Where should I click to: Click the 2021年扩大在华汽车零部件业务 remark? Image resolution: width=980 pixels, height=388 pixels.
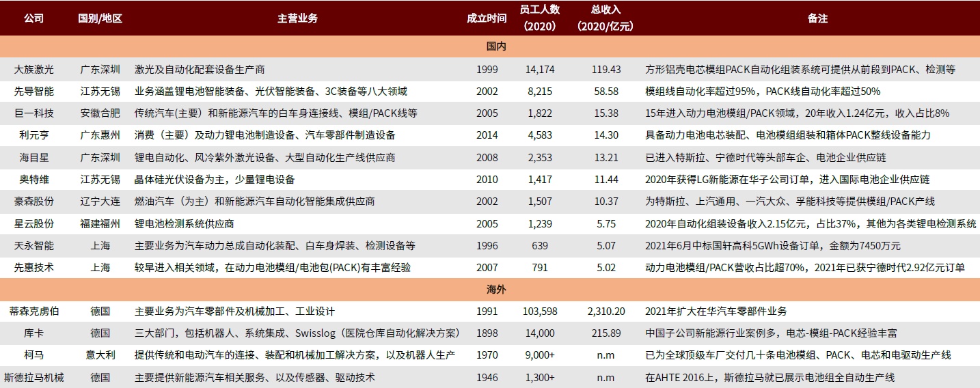point(716,311)
